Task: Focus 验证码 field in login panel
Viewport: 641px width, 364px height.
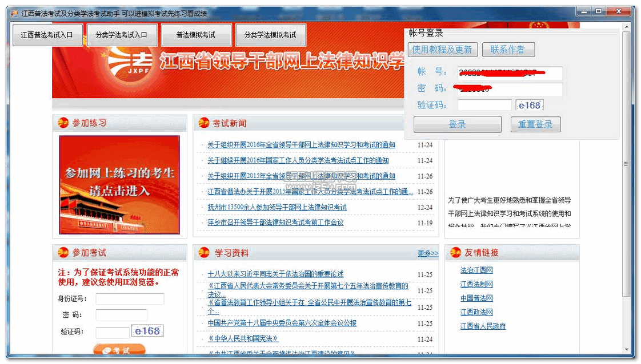Action: pyautogui.click(x=484, y=106)
